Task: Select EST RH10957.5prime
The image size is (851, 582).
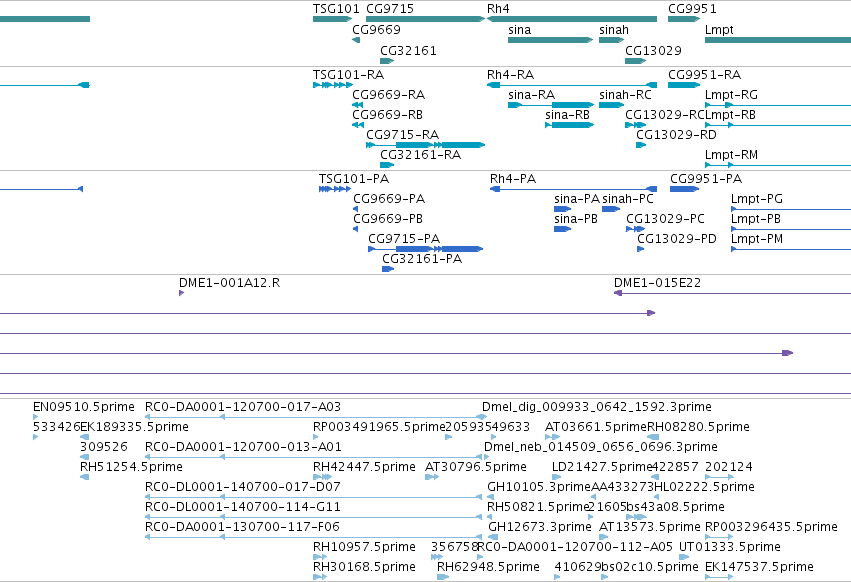Action: (320, 557)
